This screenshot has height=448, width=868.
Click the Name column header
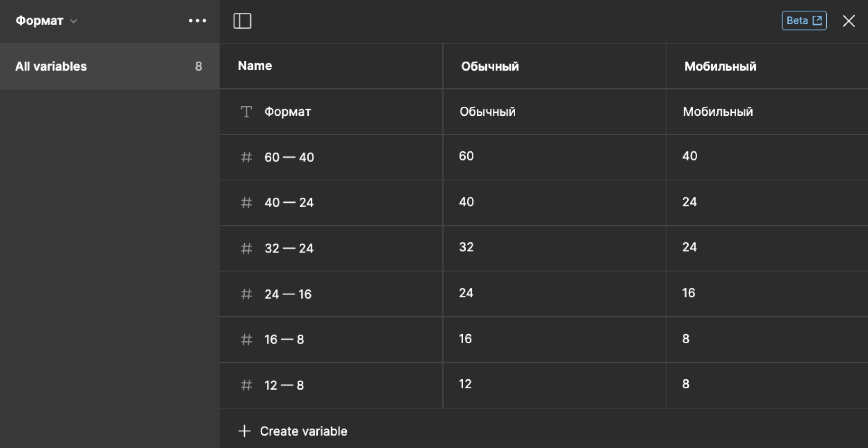pyautogui.click(x=255, y=66)
